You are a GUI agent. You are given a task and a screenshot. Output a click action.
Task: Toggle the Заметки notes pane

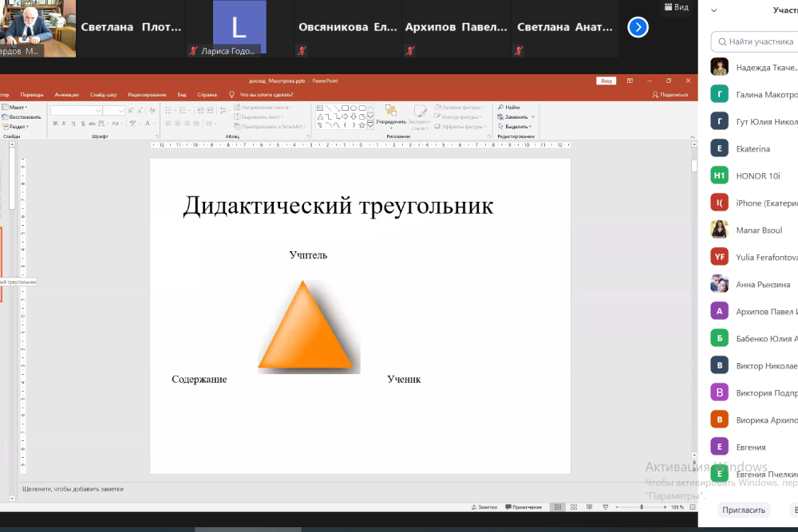pos(484,507)
